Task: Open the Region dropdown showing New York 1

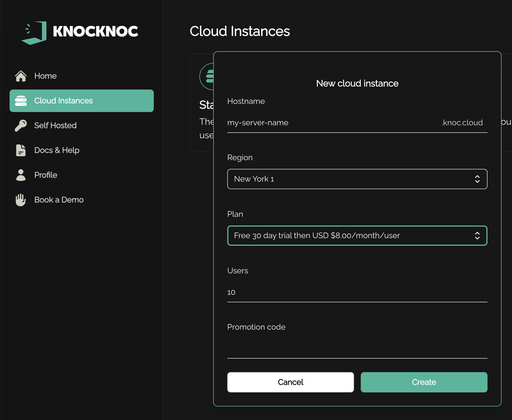Action: (357, 179)
